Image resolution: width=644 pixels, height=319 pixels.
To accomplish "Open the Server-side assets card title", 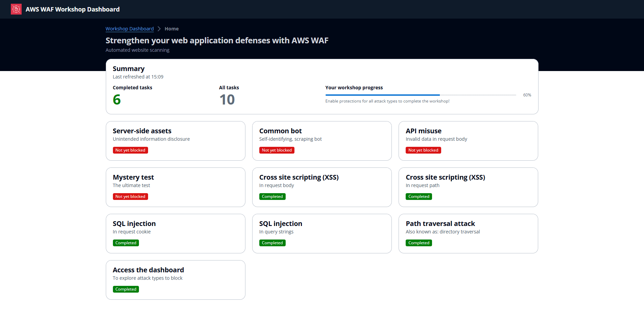I will pos(142,131).
